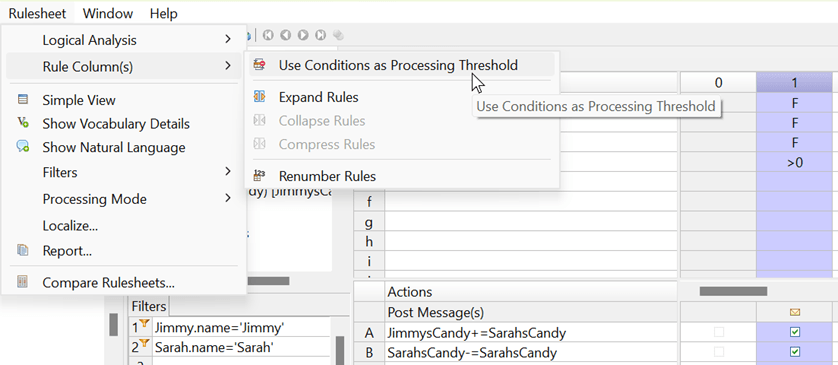Open the Rulesheet menu
Screen dimensions: 838x365
(x=37, y=13)
